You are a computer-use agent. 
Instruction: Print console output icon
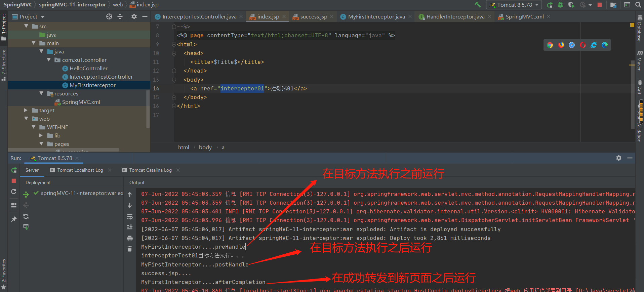130,238
